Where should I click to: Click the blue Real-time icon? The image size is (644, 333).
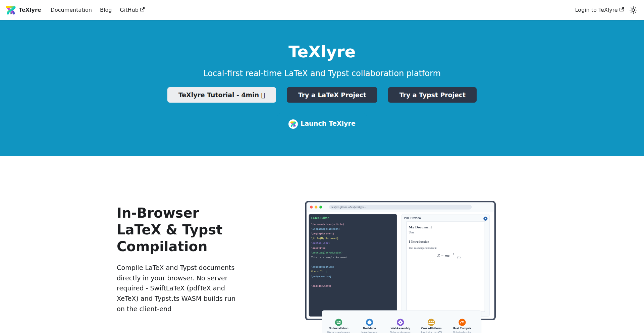369,322
